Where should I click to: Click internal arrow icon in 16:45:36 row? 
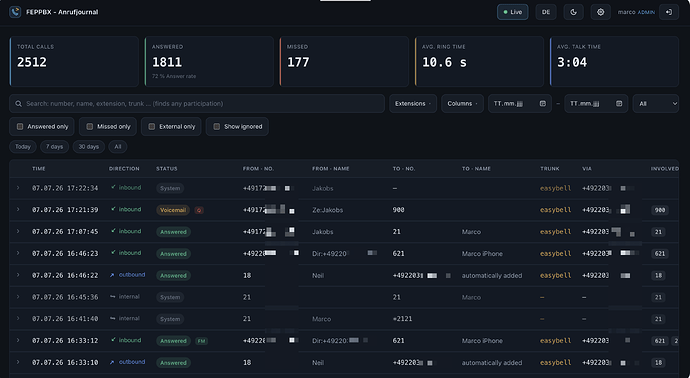pos(113,297)
